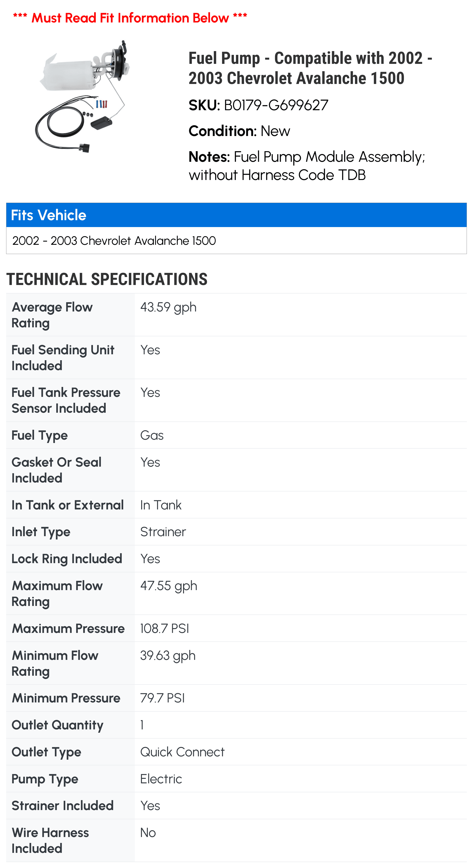Click the Condition New text
This screenshot has height=868, width=473.
239,131
